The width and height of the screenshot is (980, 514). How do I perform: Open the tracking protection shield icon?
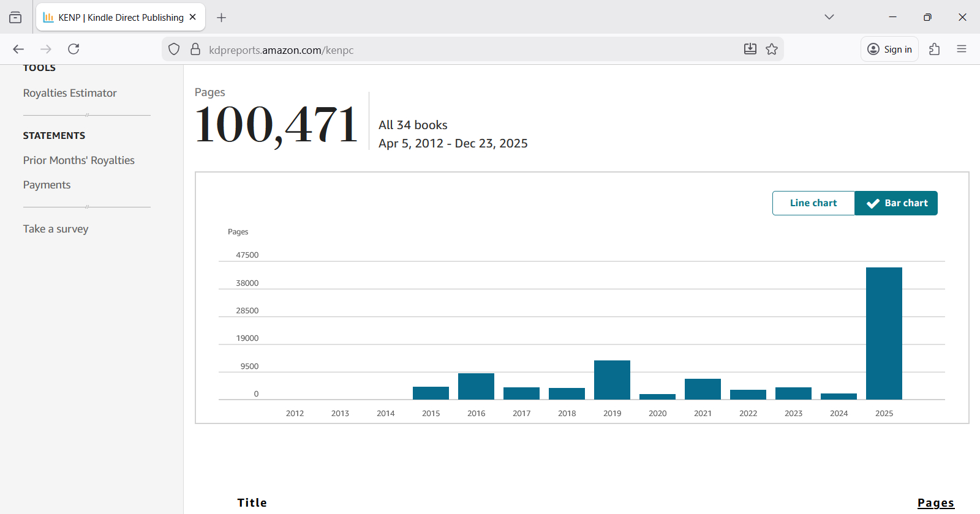[x=174, y=50]
